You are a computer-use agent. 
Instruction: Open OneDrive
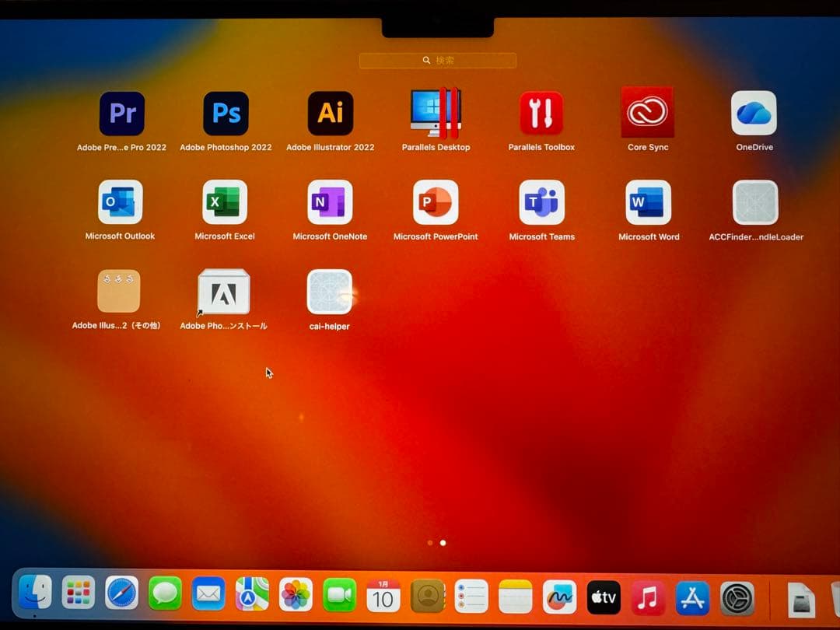tap(753, 113)
